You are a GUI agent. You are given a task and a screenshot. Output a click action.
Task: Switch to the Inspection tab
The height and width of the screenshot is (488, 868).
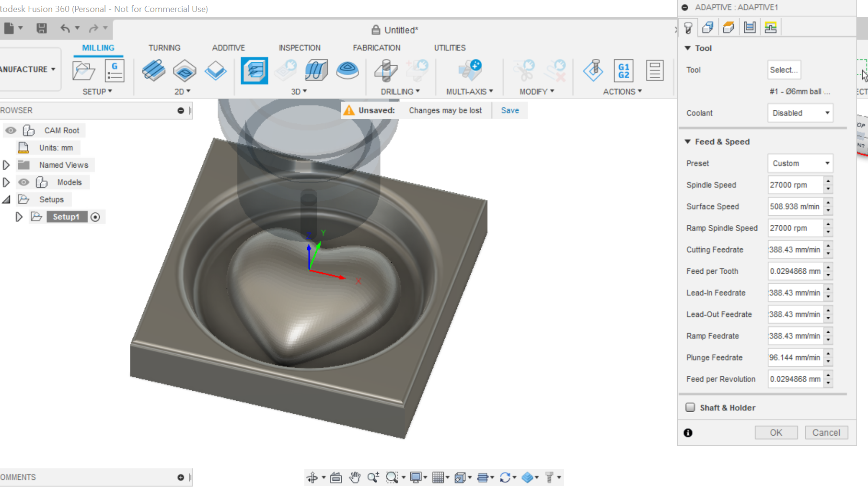pos(300,48)
